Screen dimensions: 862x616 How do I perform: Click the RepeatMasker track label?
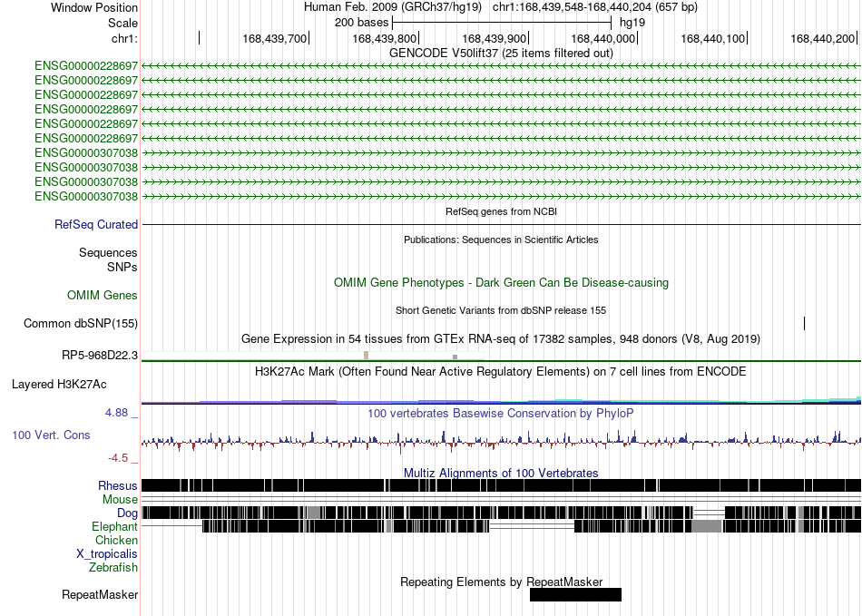pyautogui.click(x=100, y=594)
